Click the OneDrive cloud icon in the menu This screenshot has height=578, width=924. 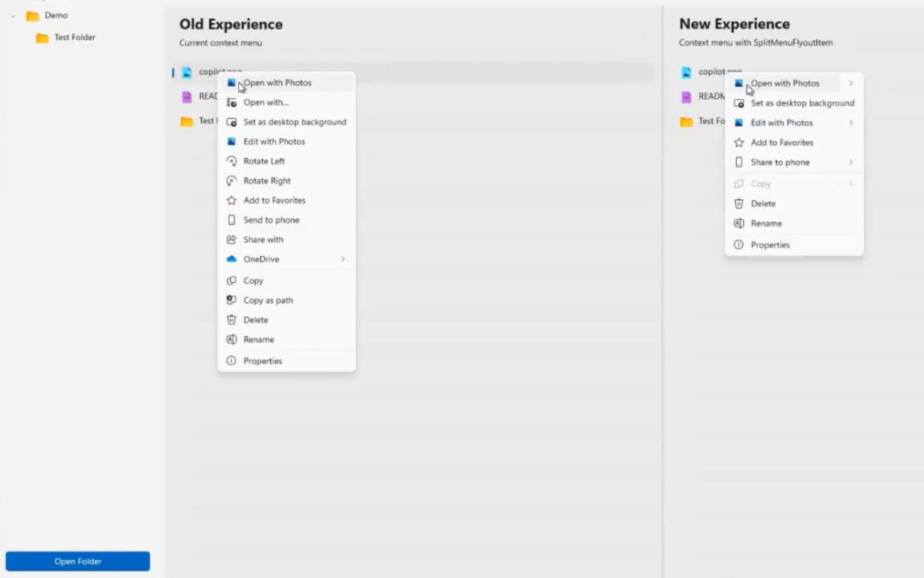[x=231, y=259]
